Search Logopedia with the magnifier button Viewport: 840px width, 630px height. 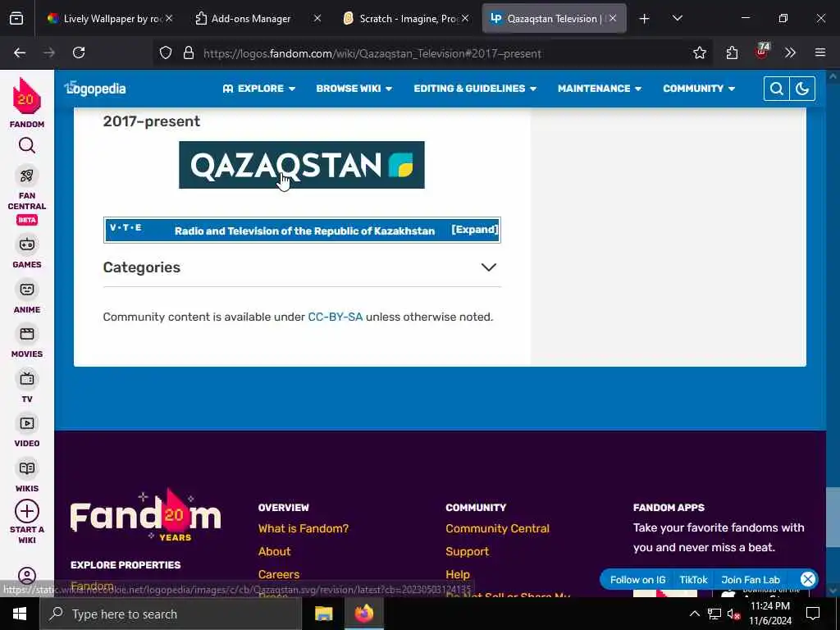[x=776, y=89]
